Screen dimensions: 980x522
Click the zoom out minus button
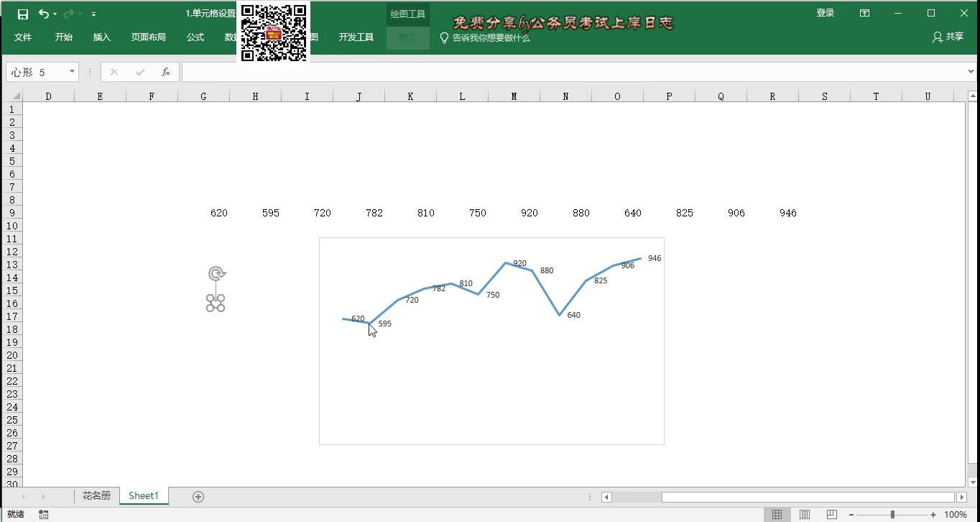pyautogui.click(x=851, y=515)
